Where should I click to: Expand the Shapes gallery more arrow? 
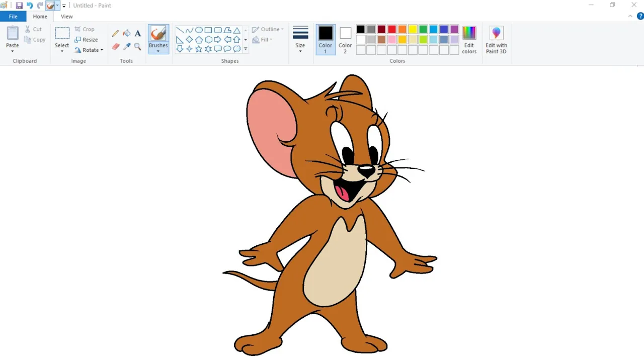[246, 49]
